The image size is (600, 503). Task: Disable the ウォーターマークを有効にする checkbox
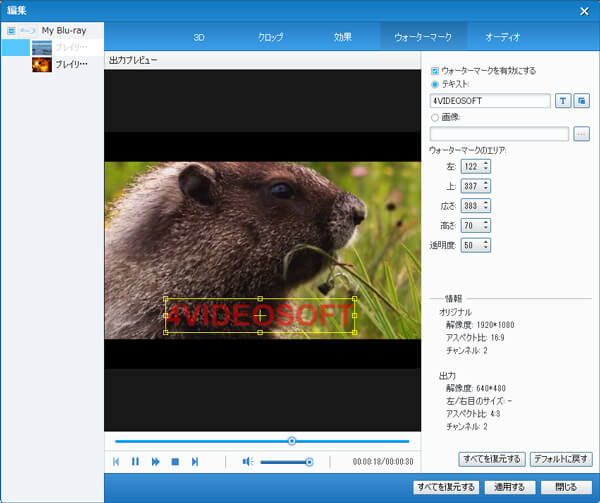click(434, 71)
